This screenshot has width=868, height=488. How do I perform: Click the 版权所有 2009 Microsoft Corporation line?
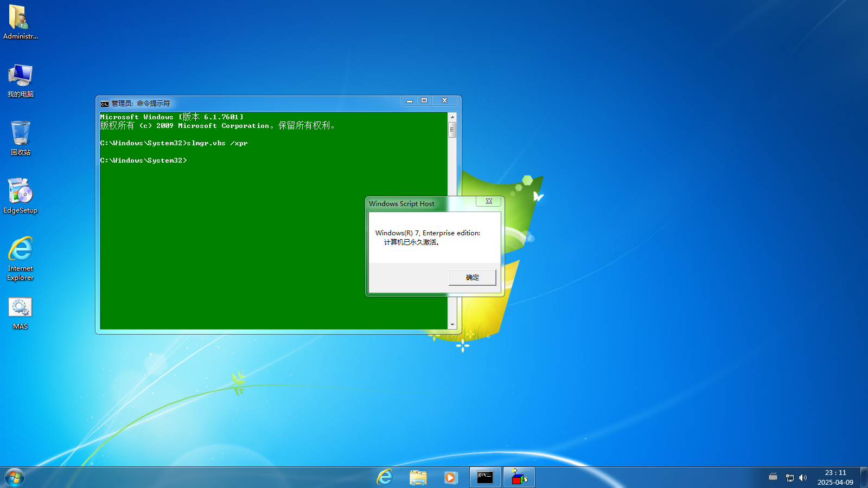218,125
